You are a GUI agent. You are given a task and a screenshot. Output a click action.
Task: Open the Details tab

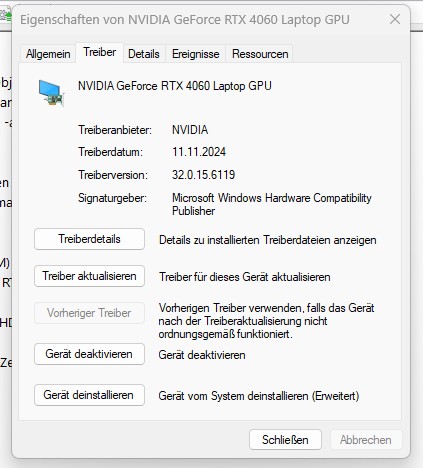(x=144, y=54)
